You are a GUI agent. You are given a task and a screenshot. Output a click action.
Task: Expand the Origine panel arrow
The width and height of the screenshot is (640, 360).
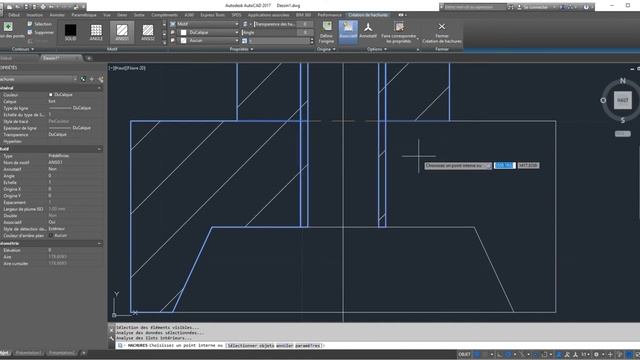click(334, 49)
